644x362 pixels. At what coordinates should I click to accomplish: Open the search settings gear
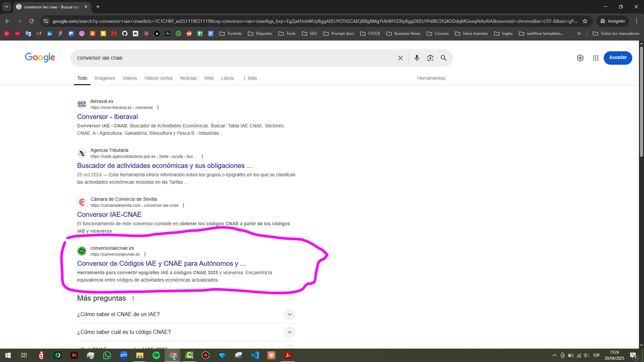coord(580,58)
